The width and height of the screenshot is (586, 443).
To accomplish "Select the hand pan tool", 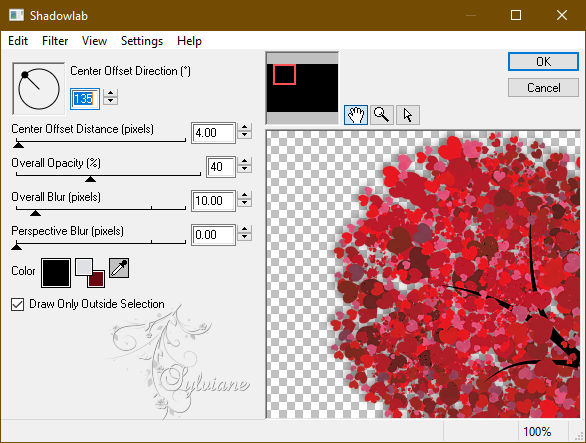I will pyautogui.click(x=355, y=115).
